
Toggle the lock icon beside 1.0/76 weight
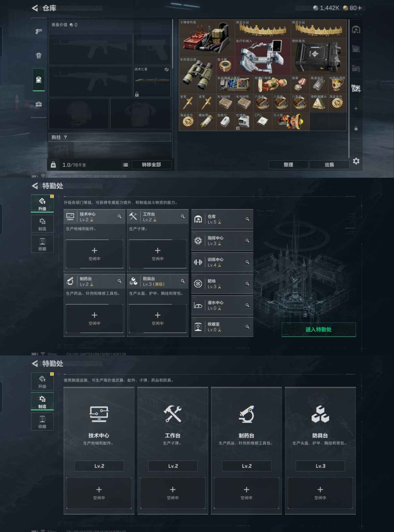click(53, 165)
